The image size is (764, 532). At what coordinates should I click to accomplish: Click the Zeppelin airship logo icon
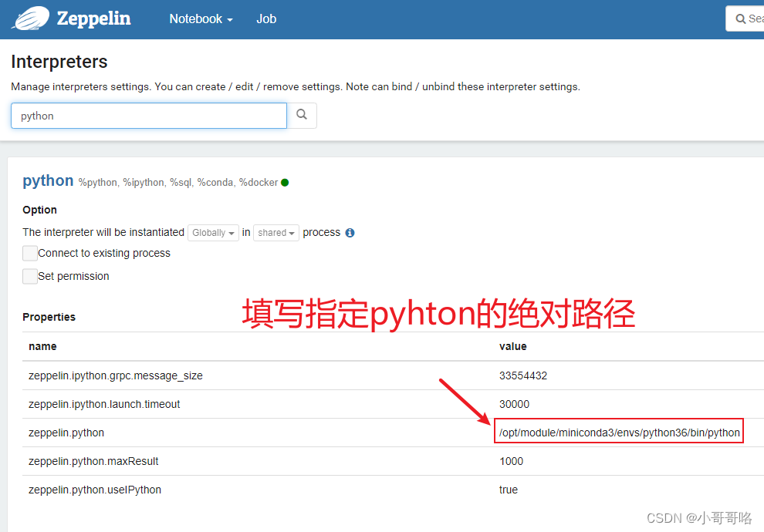click(31, 19)
